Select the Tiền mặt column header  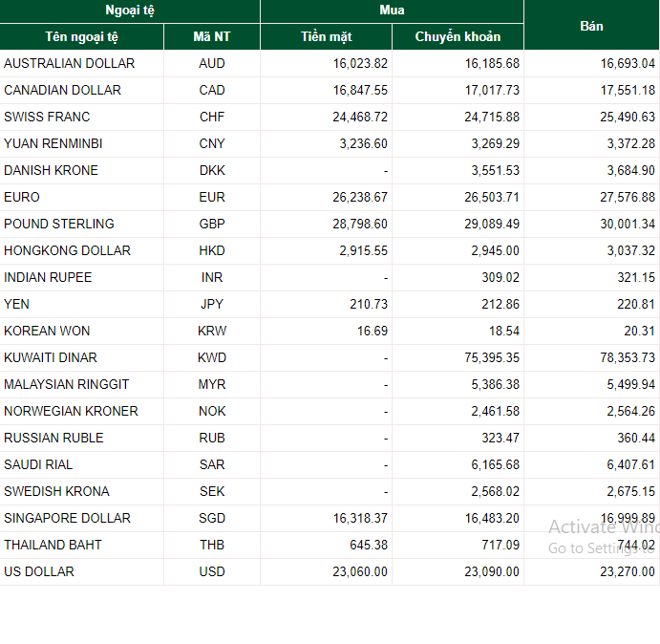click(x=327, y=37)
